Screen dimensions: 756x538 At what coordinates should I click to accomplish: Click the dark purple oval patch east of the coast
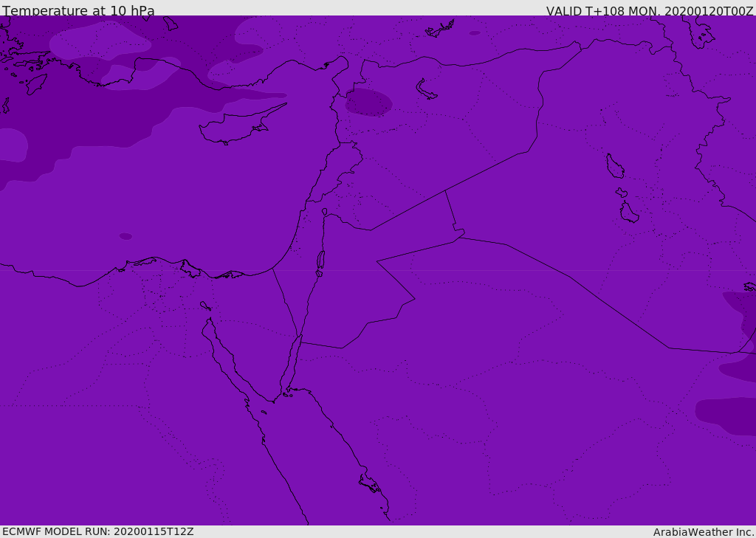[368, 102]
